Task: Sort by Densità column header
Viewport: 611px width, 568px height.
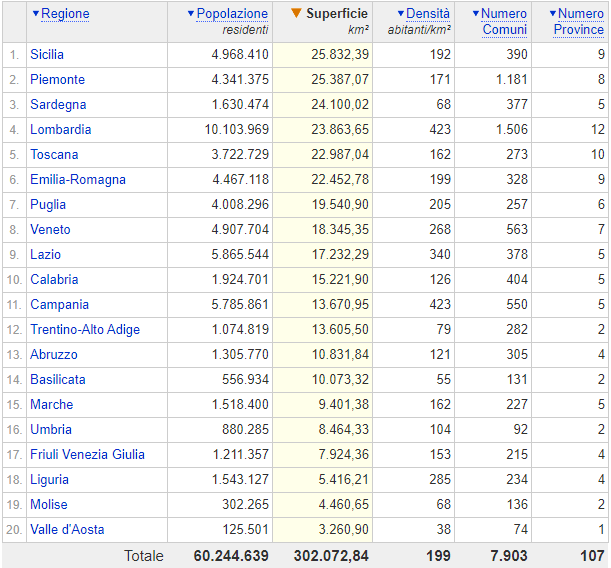Action: [x=428, y=14]
